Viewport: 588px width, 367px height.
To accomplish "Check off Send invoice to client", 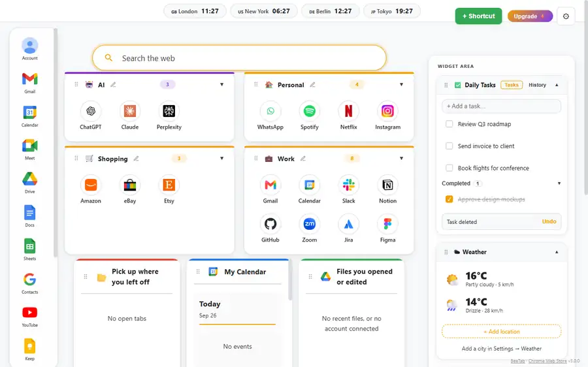I will coord(449,146).
